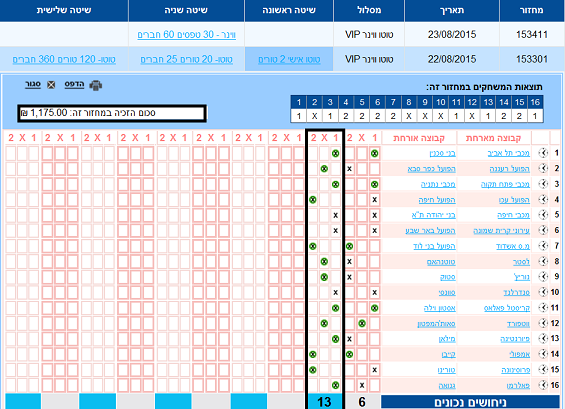Open the טוטו אישי 2 טורים method link
The width and height of the screenshot is (565, 409).
[x=289, y=59]
